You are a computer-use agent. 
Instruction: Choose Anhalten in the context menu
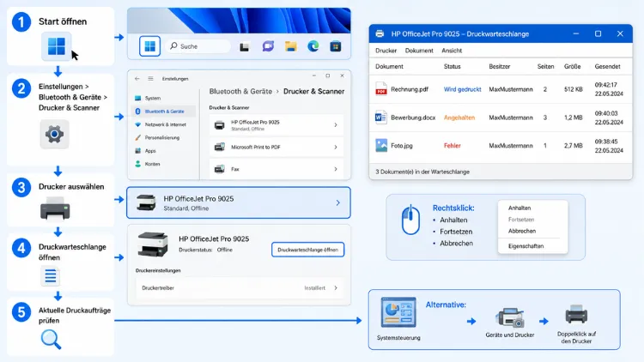click(x=519, y=208)
